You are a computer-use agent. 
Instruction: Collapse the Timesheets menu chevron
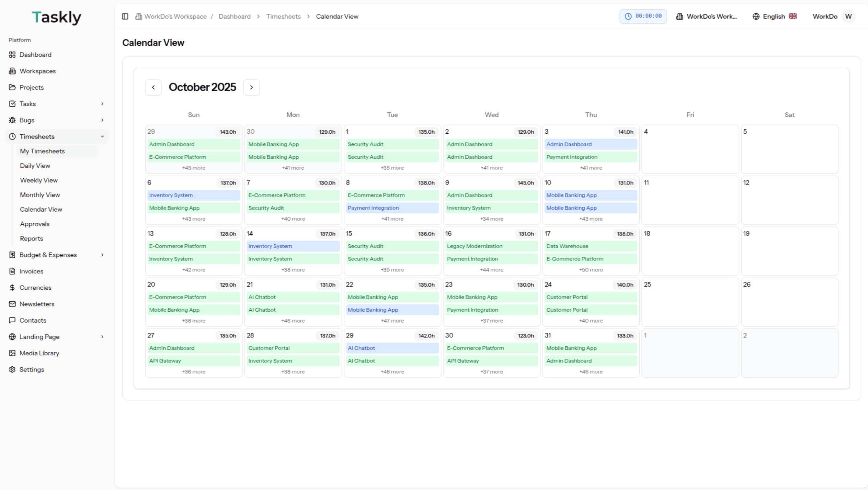tap(102, 136)
